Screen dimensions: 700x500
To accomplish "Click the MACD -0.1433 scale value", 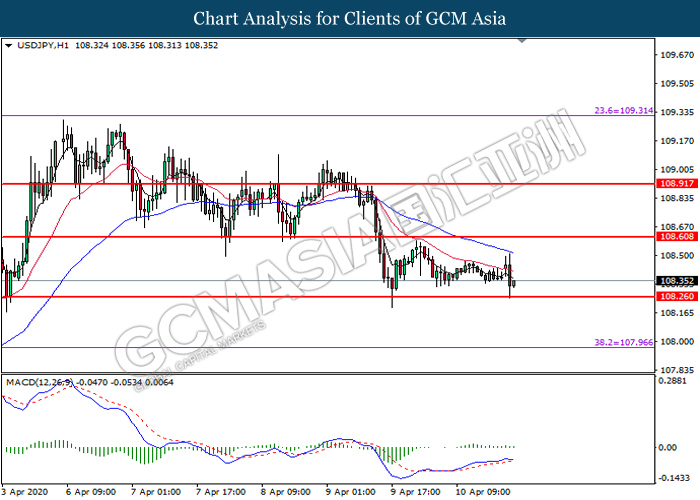I will [x=674, y=478].
